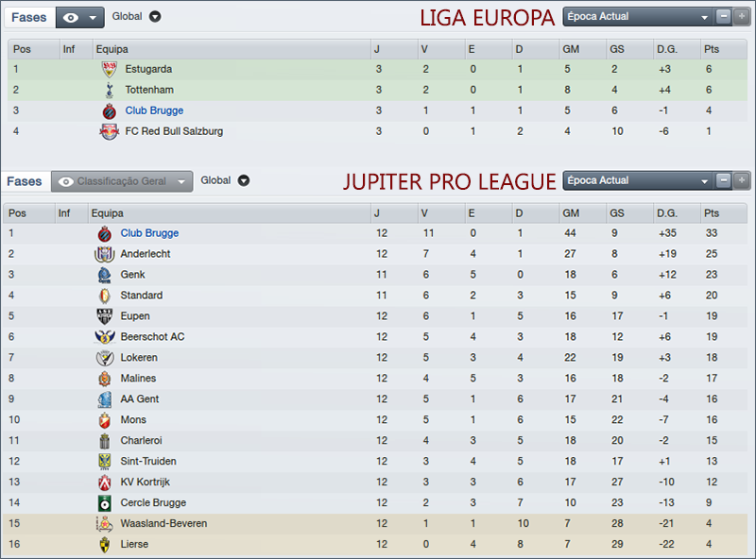Select the Fases tab above Jupiter Pro League
The width and height of the screenshot is (756, 559).
coord(26,180)
